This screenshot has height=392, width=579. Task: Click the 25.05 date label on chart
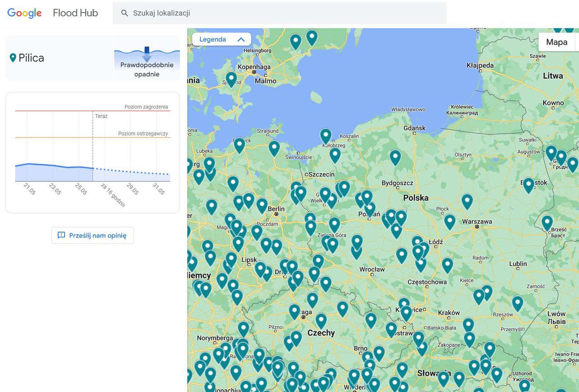pos(81,189)
